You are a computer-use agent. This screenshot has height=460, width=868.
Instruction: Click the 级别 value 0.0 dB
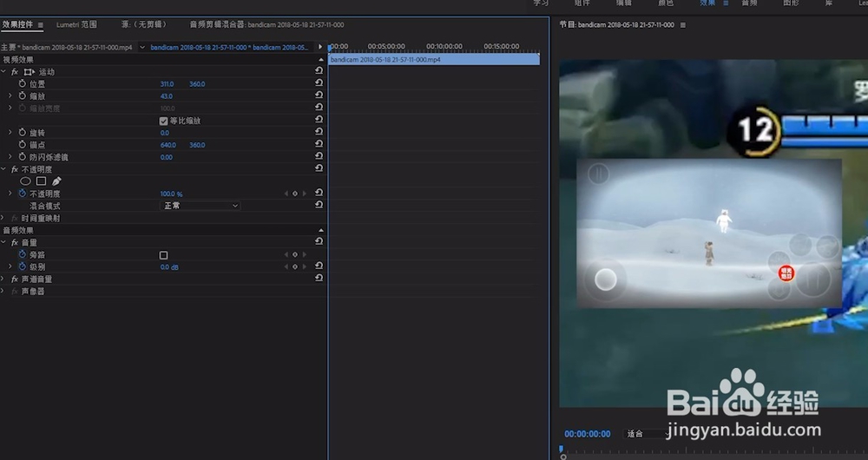pyautogui.click(x=169, y=266)
